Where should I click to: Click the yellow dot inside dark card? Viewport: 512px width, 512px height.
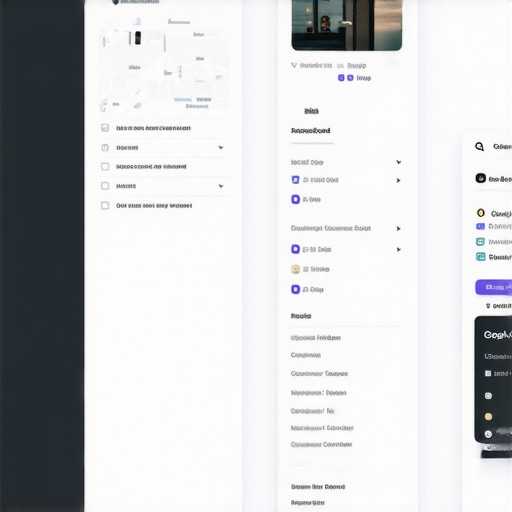(488, 416)
